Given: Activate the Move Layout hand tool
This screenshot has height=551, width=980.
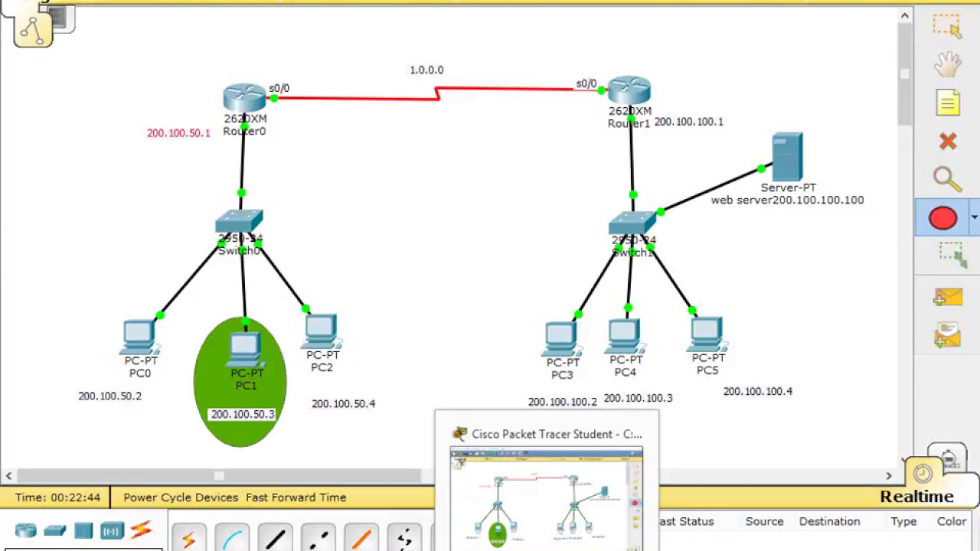Looking at the screenshot, I should pyautogui.click(x=947, y=64).
